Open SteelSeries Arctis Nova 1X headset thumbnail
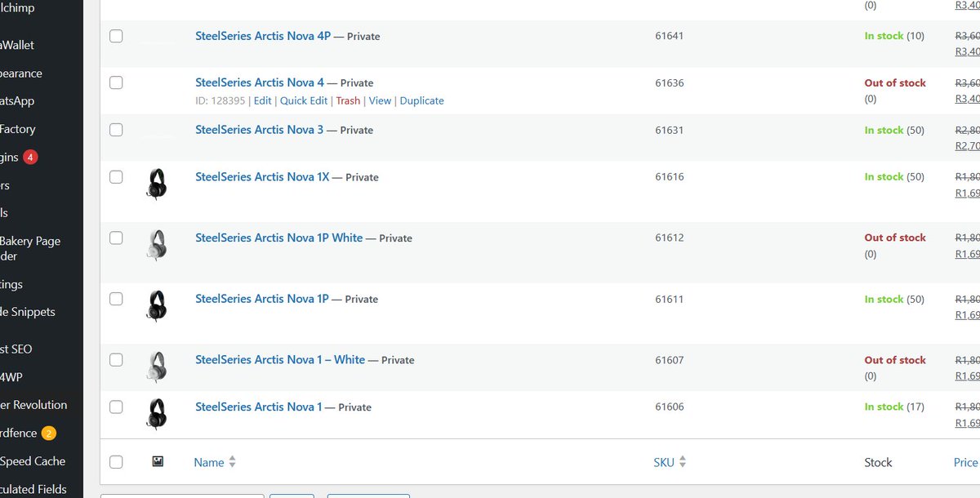 click(157, 184)
